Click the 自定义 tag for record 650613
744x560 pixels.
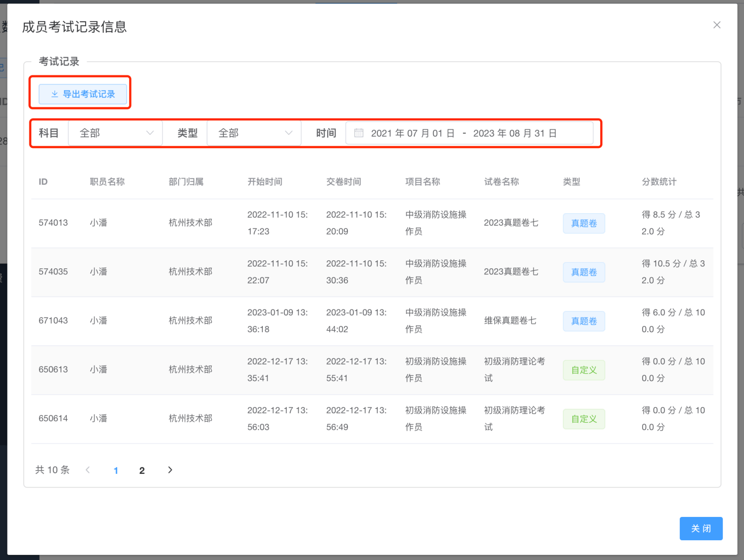584,370
